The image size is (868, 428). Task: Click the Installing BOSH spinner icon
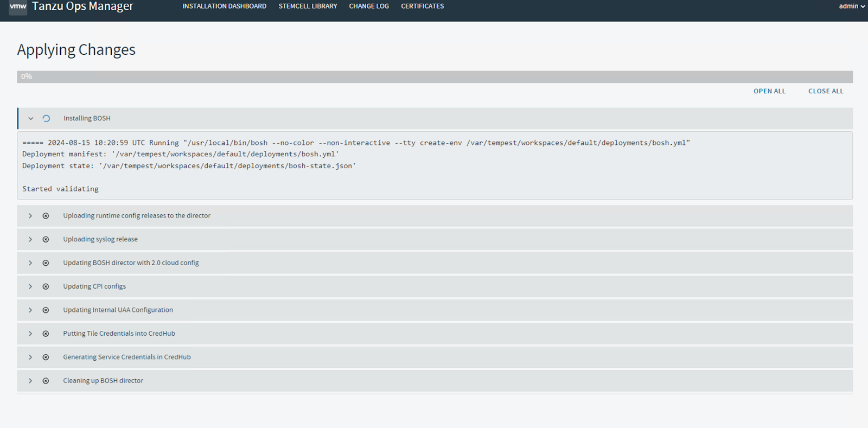click(46, 118)
